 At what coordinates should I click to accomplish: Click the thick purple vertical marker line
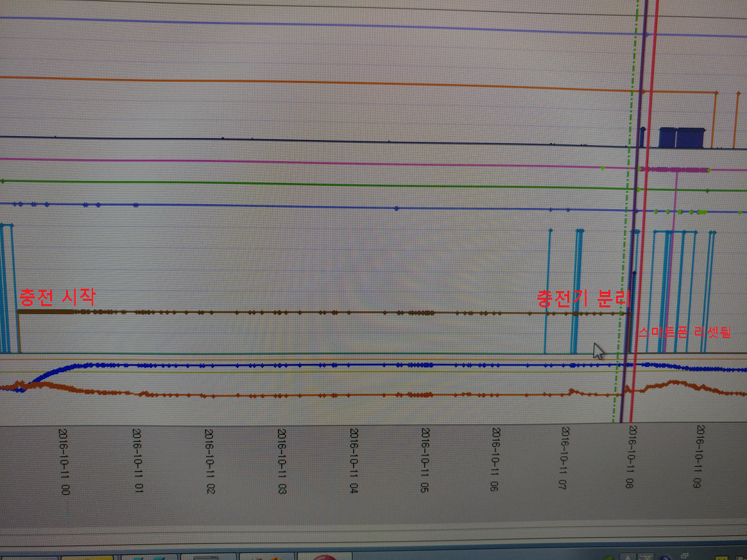coord(634,210)
